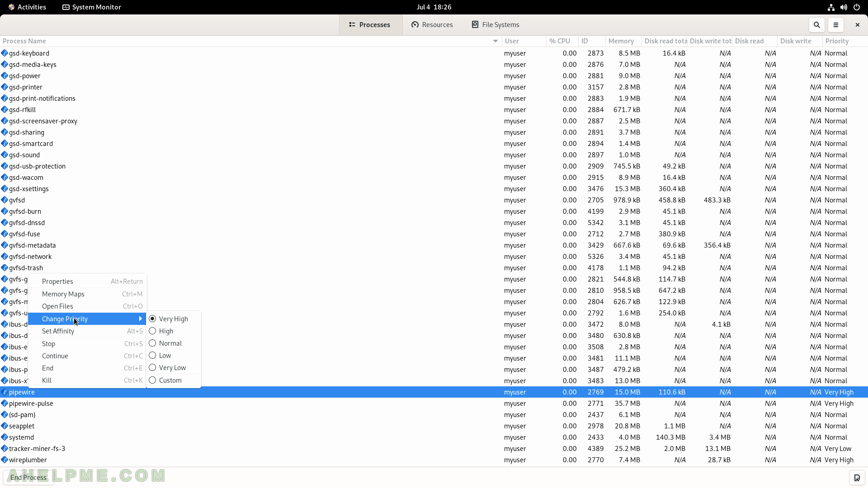
Task: Sort by the User column header
Action: (x=524, y=41)
